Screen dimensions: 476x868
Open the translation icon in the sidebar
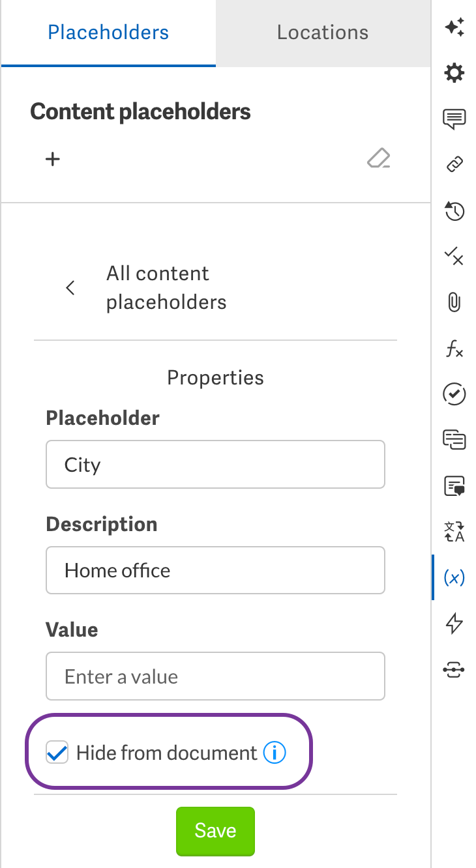[454, 532]
